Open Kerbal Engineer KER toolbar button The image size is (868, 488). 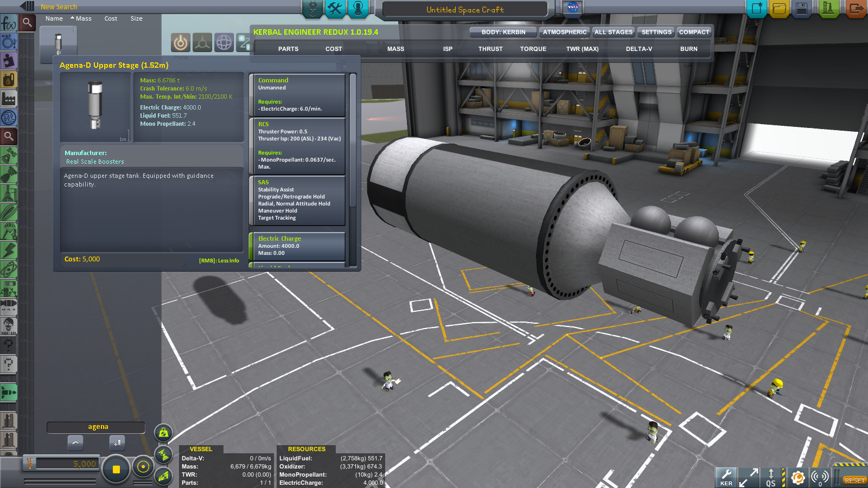point(726,478)
